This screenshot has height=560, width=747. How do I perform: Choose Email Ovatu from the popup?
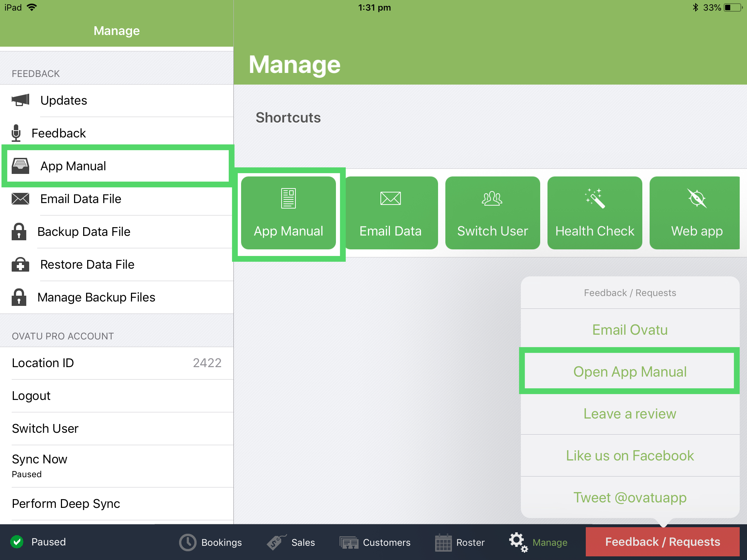pos(630,330)
